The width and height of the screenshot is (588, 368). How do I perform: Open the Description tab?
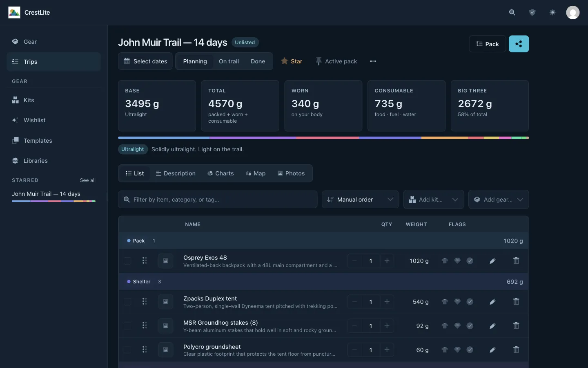[176, 173]
